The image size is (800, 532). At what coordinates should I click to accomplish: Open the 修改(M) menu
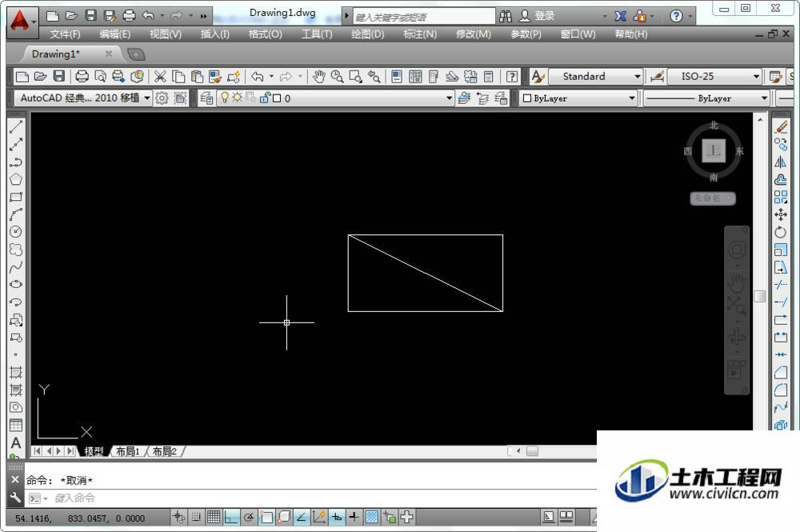tap(474, 34)
